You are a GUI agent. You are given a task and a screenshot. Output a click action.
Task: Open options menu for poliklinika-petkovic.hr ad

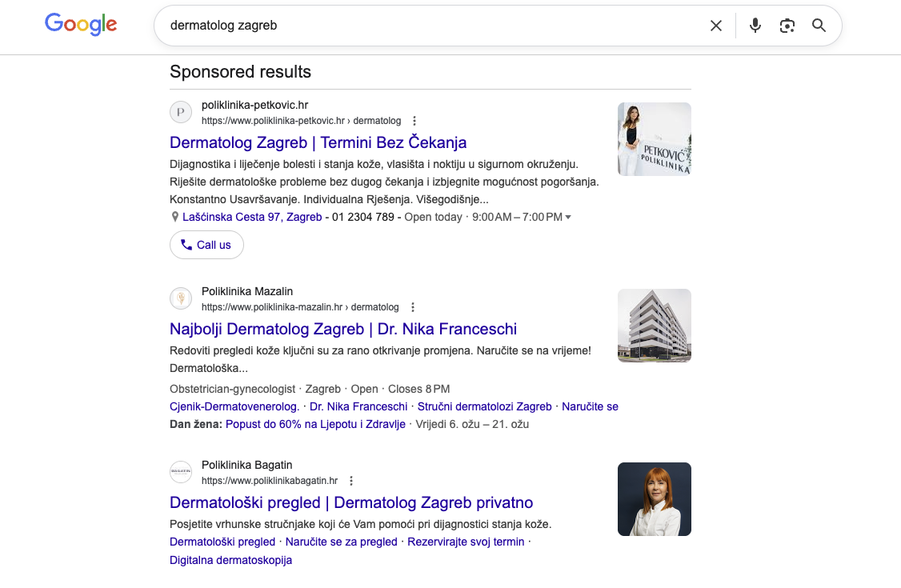point(414,121)
